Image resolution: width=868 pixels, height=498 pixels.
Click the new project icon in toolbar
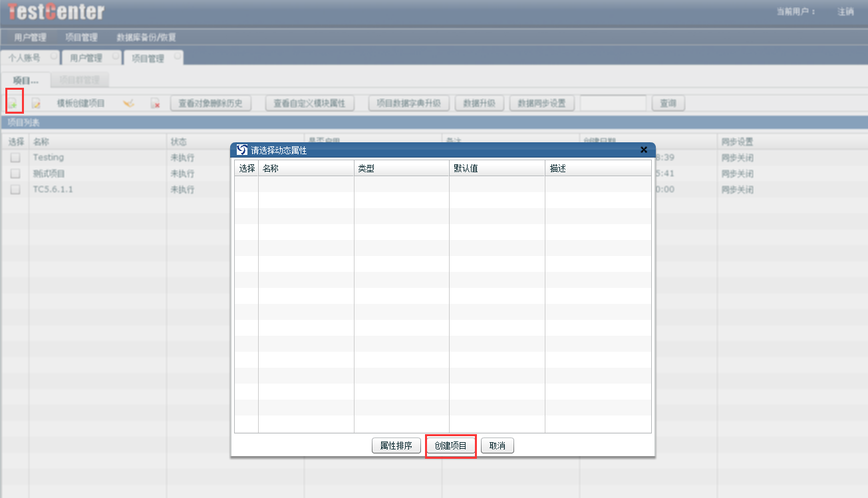13,103
